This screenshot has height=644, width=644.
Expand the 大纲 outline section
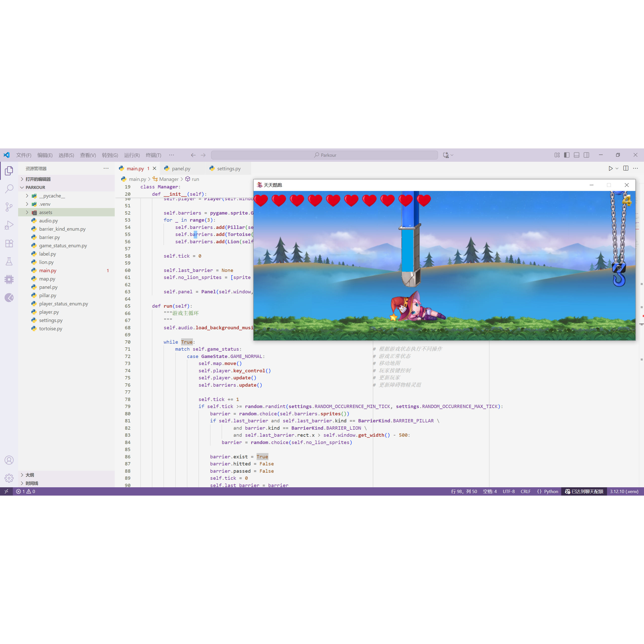tap(30, 475)
